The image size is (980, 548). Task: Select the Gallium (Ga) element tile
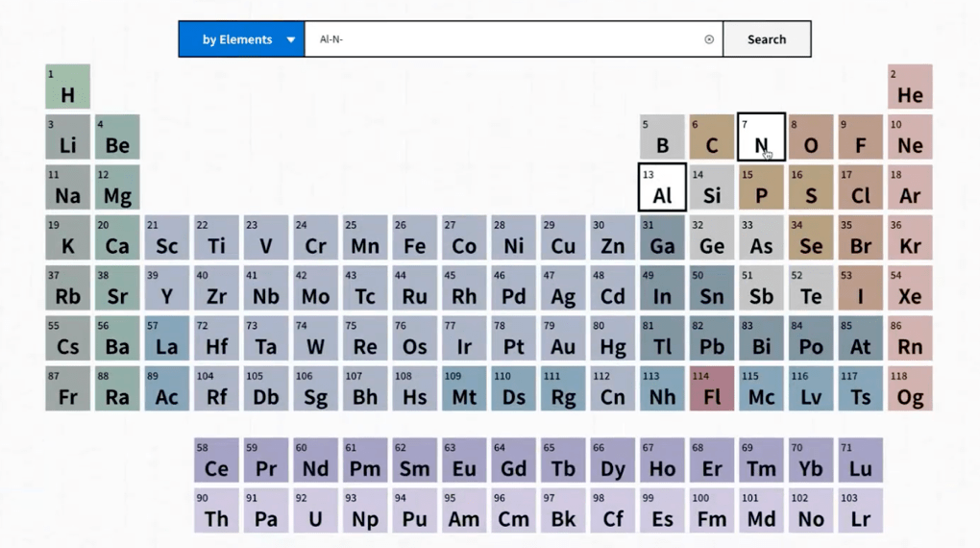[x=662, y=237]
